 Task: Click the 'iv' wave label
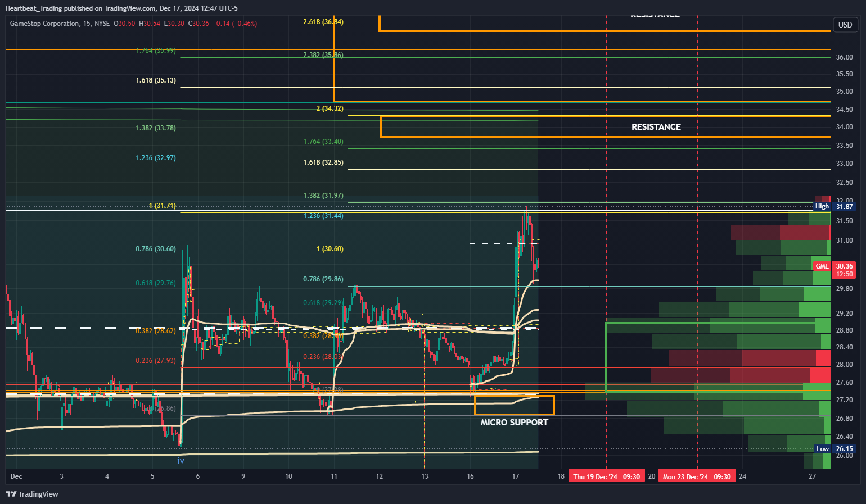181,461
